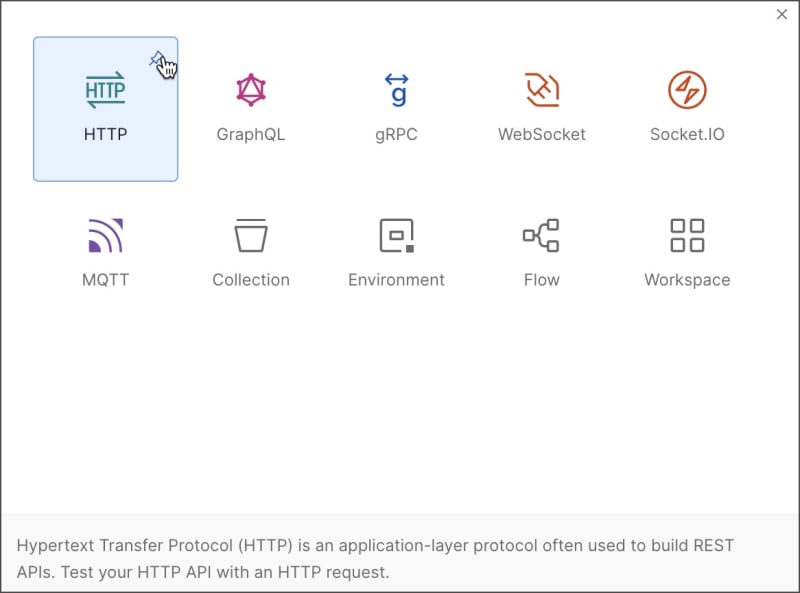Click the MQTT text label
The width and height of the screenshot is (800, 593).
106,280
